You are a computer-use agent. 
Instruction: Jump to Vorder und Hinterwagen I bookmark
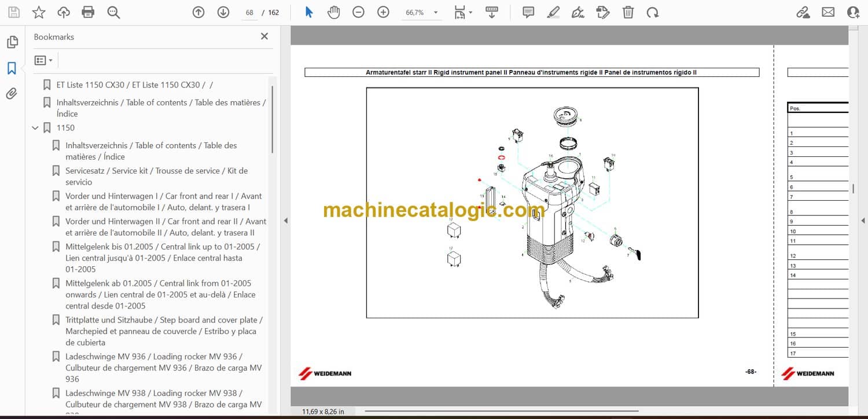(164, 202)
